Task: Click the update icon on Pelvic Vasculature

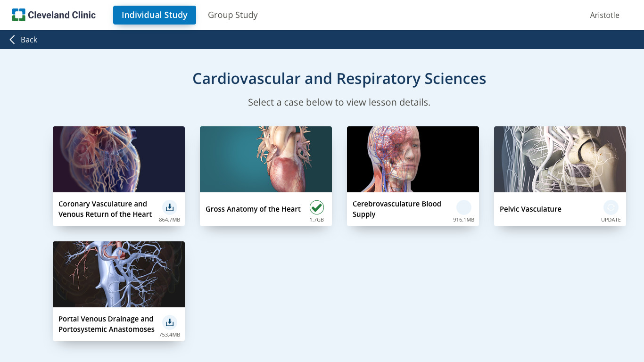Action: click(x=611, y=207)
